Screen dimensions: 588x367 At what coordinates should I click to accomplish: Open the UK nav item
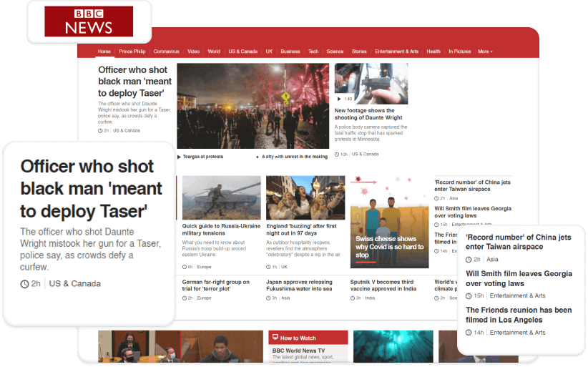[269, 52]
